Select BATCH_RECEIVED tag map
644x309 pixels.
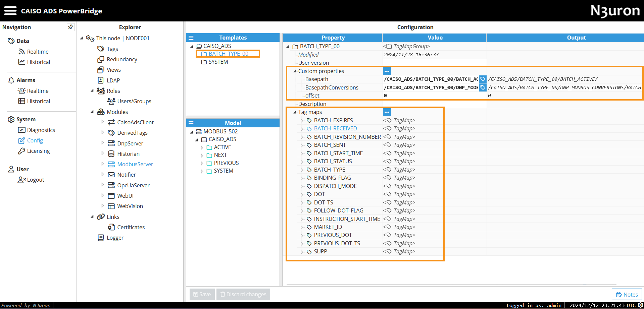[x=332, y=128]
